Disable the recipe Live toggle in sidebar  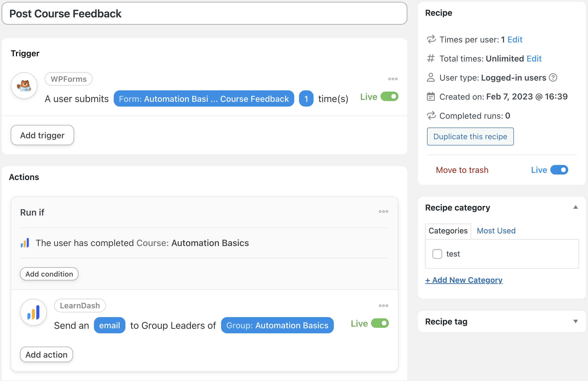[x=560, y=170]
